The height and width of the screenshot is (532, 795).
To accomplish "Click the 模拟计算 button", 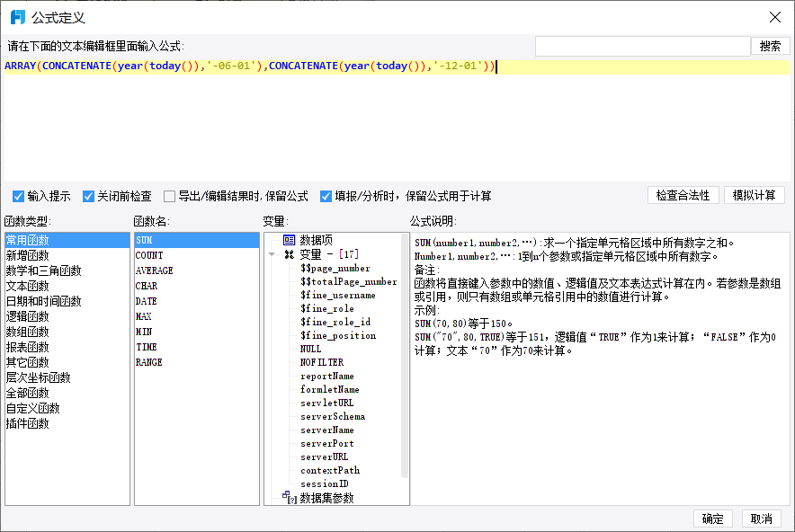I will pos(754,195).
